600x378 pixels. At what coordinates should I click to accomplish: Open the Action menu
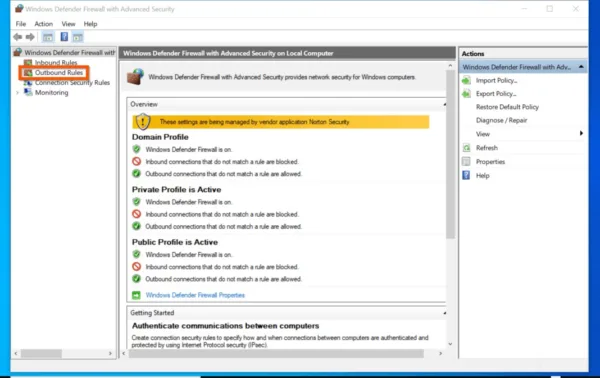tap(44, 24)
